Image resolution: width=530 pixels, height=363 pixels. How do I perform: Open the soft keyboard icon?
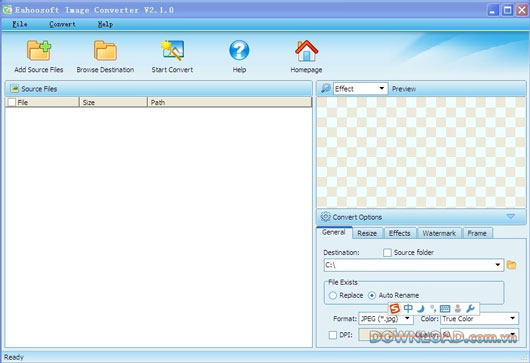coord(445,309)
